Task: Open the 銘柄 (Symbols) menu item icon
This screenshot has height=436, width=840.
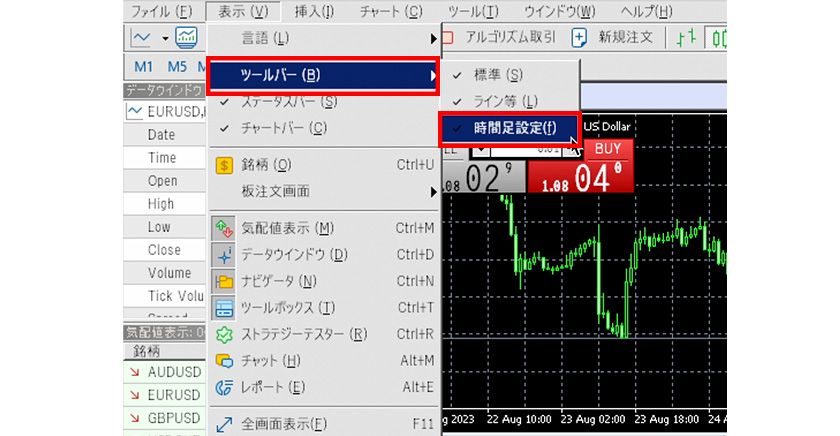Action: (x=224, y=164)
